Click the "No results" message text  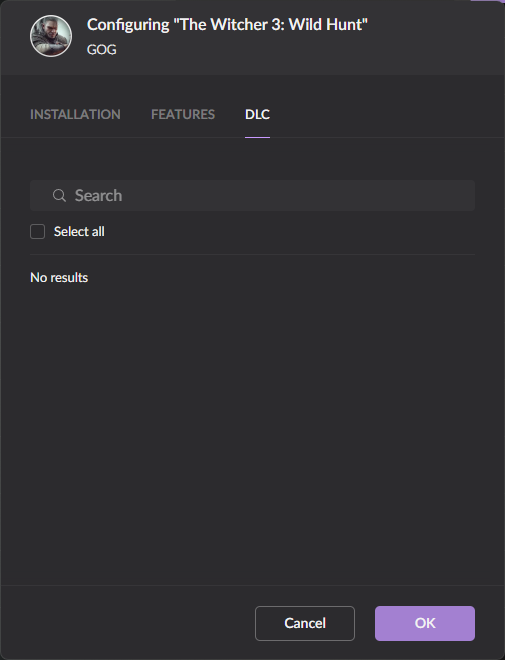59,277
